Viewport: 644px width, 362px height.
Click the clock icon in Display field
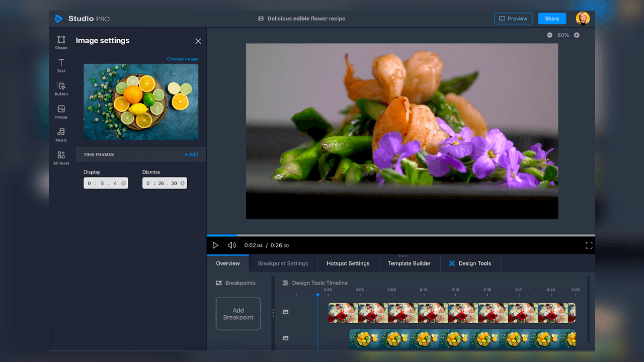(124, 184)
